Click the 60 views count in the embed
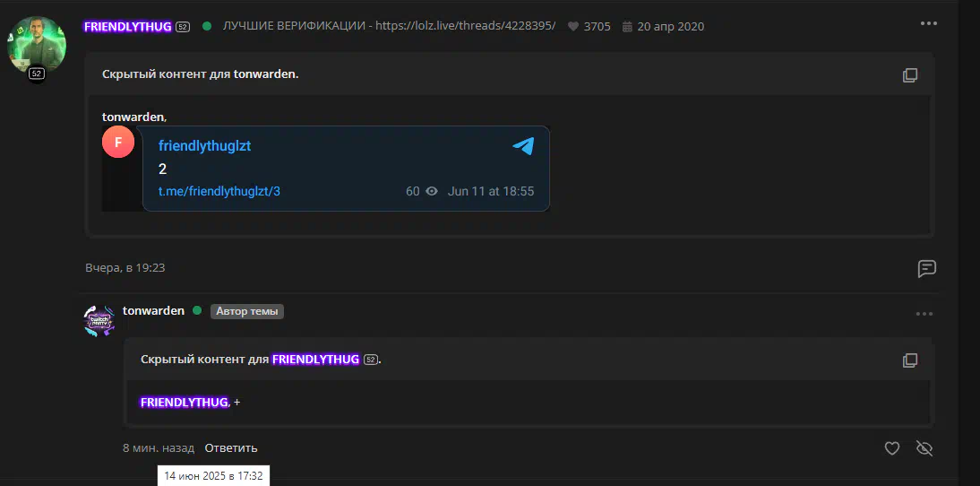This screenshot has width=980, height=486. [x=412, y=191]
